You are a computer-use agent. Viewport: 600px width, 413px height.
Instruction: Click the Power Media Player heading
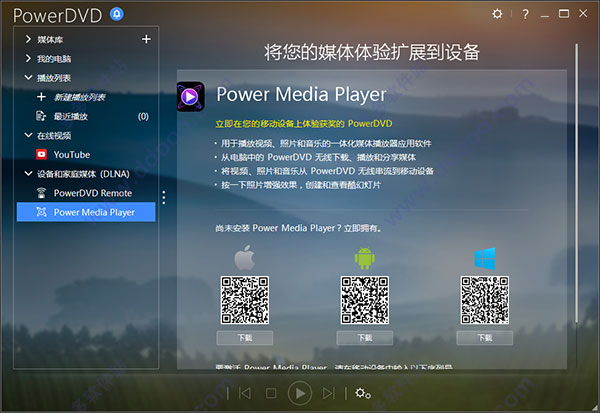[x=301, y=95]
